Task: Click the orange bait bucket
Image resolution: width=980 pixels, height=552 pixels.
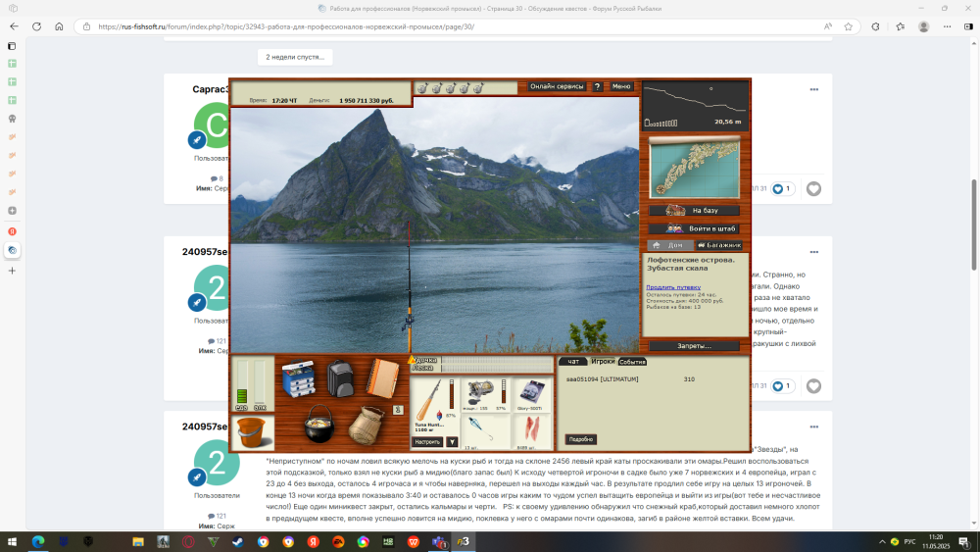Action: [x=253, y=431]
